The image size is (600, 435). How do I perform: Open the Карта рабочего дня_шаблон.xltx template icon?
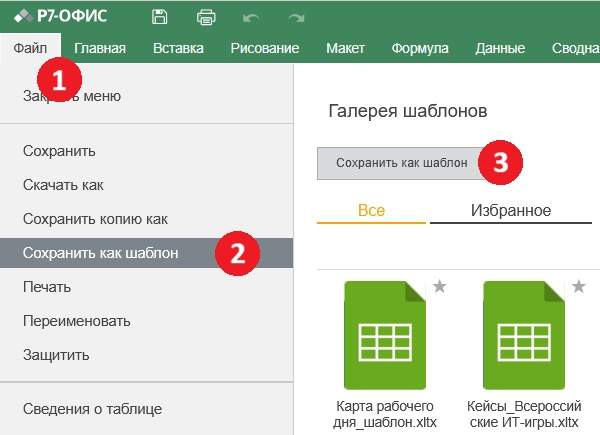(385, 335)
